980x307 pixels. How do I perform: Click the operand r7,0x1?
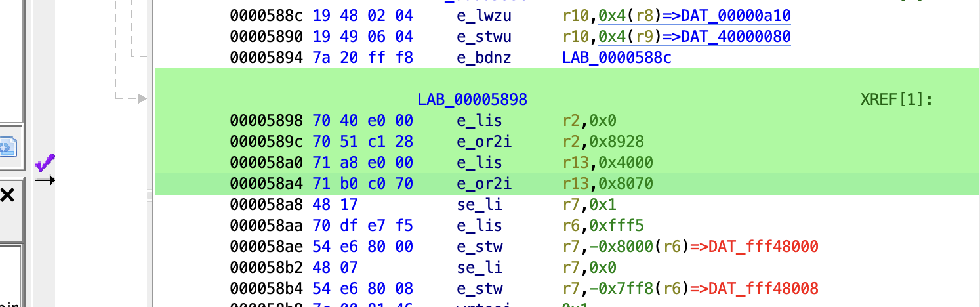(589, 205)
